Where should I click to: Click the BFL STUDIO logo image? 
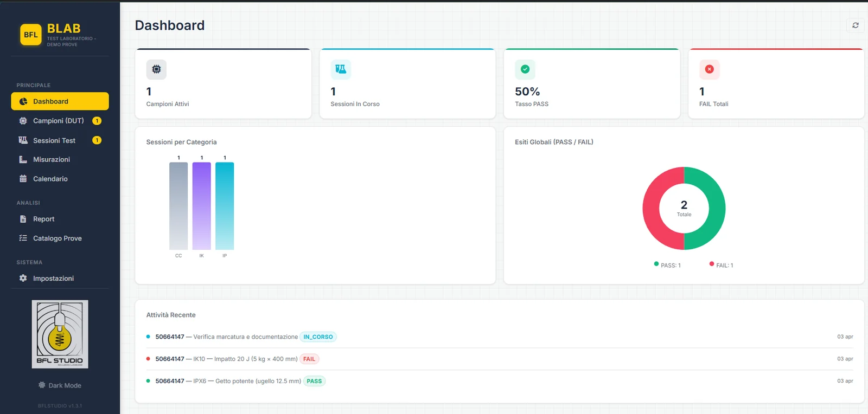click(x=60, y=334)
